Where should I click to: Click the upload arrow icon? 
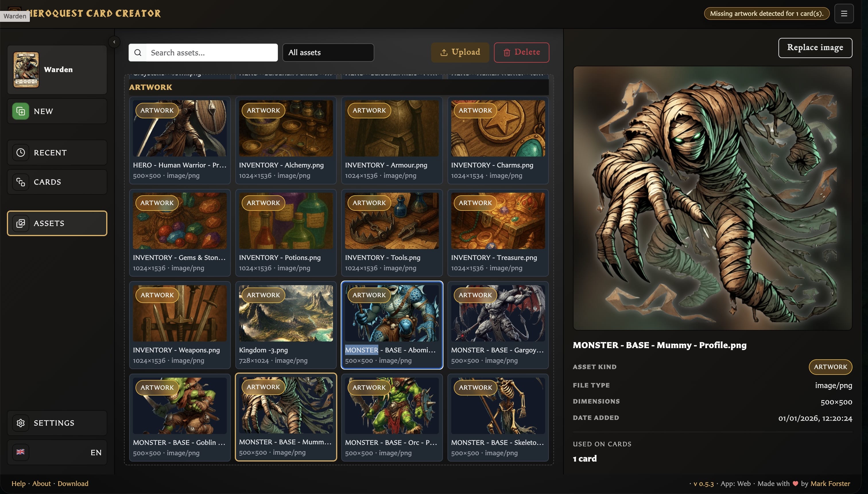click(444, 53)
